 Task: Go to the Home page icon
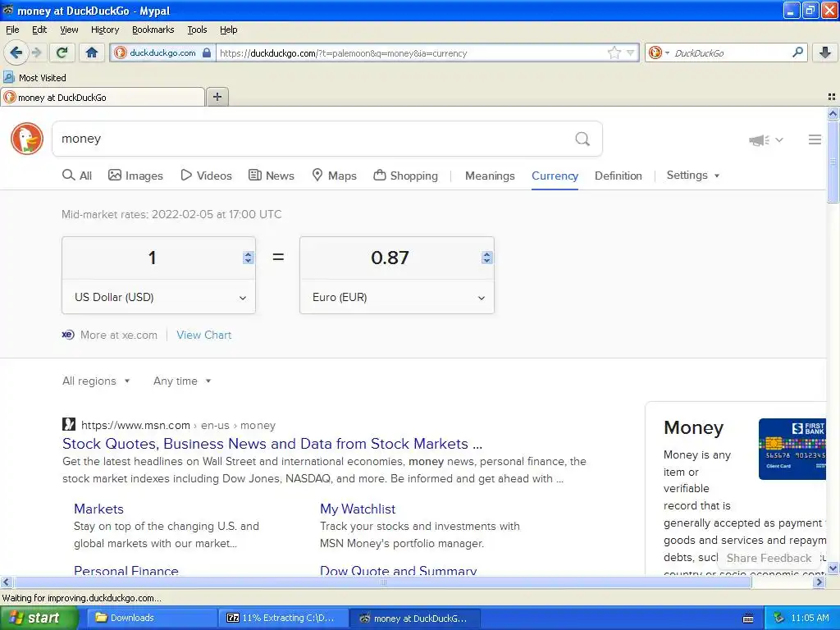click(x=92, y=52)
